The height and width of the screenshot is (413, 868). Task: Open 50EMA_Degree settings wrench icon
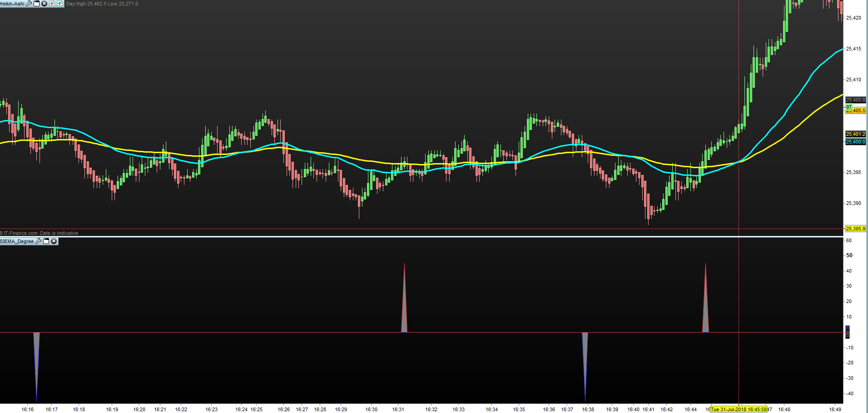click(x=39, y=241)
